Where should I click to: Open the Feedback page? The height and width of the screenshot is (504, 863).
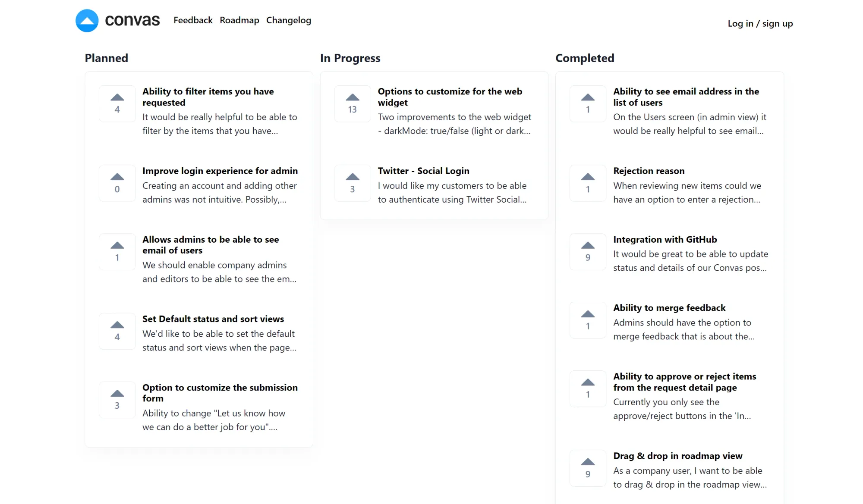click(193, 20)
